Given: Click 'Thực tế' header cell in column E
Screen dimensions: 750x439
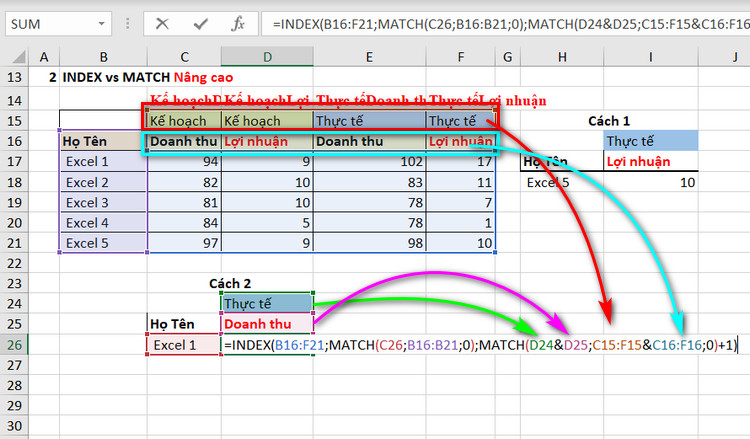Looking at the screenshot, I should (369, 121).
